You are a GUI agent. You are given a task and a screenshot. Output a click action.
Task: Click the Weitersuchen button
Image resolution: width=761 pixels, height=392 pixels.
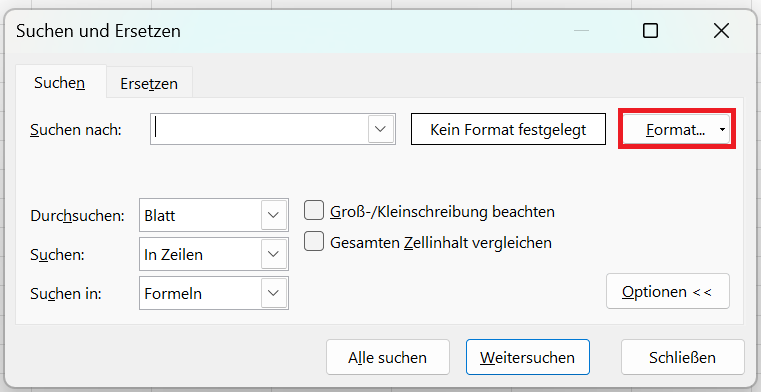point(528,357)
